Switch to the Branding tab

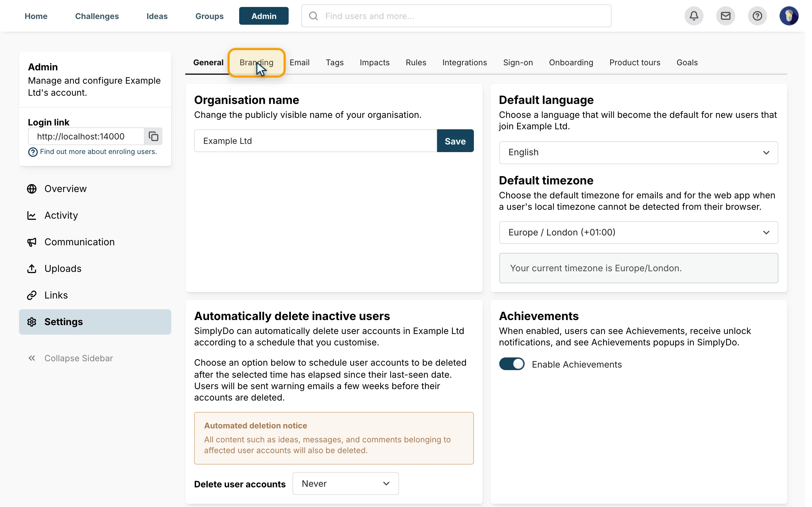tap(256, 63)
